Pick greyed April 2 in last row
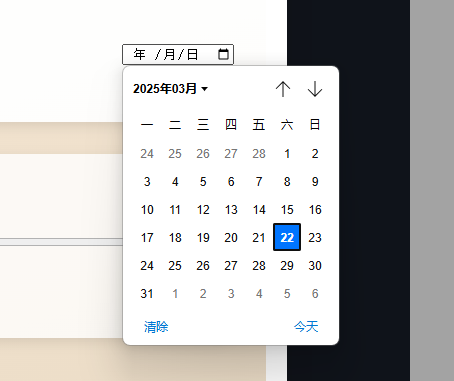 (x=203, y=294)
